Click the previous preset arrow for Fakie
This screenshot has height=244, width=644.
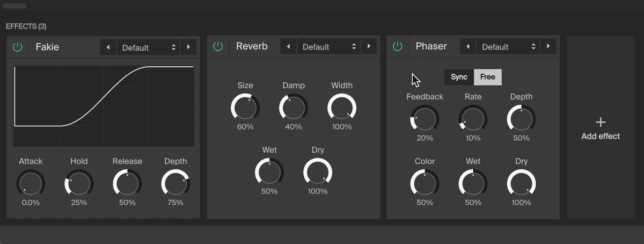point(108,47)
